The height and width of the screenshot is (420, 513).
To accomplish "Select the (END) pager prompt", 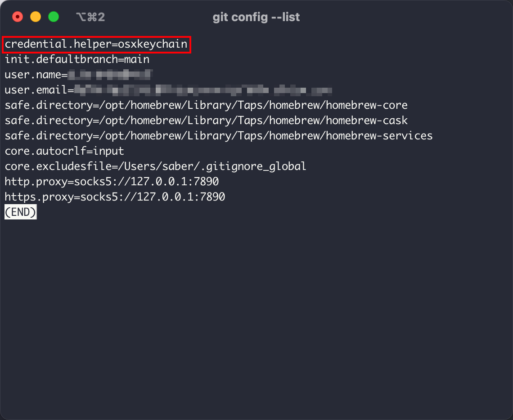I will (x=20, y=212).
